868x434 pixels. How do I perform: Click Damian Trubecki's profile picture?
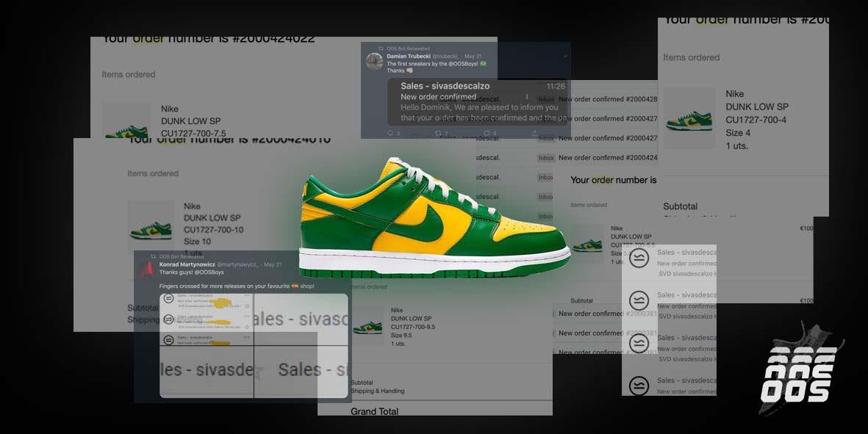click(x=376, y=60)
